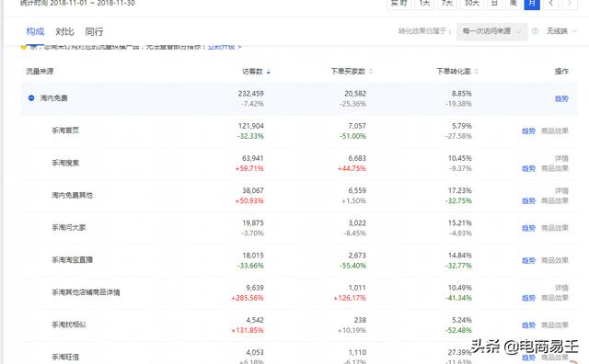
Task: Open 趋势 link for 淘内免费其他 row
Action: 528,200
